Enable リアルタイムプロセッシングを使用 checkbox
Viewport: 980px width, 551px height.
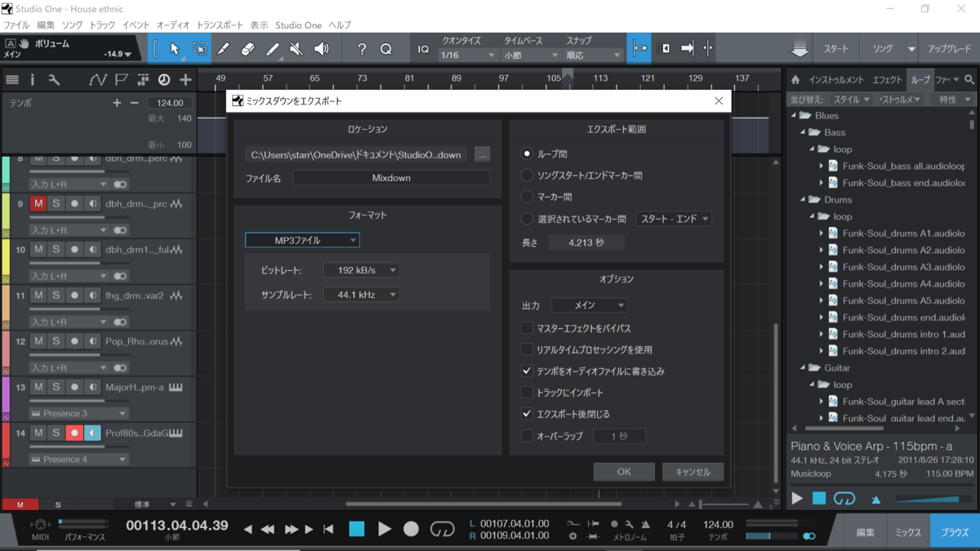click(527, 349)
